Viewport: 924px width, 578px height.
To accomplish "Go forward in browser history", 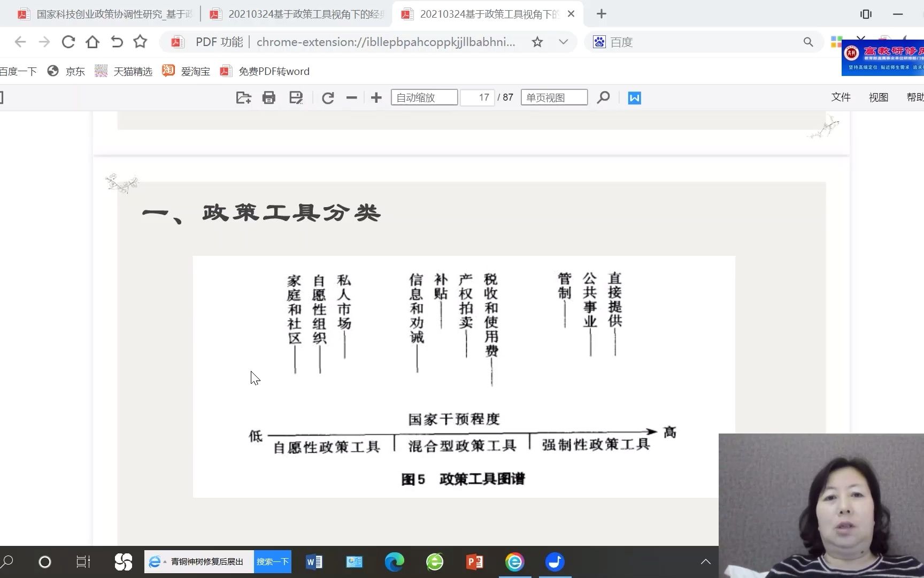I will (x=44, y=42).
